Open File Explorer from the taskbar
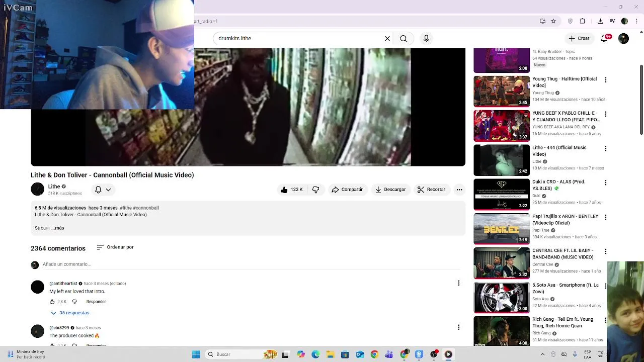The width and height of the screenshot is (644, 362). (330, 354)
